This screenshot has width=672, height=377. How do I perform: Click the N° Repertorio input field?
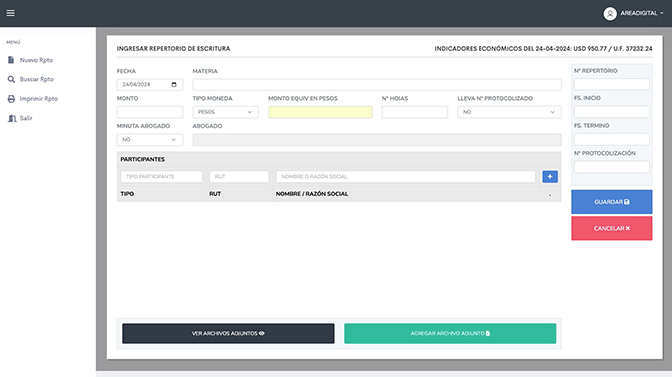(612, 84)
